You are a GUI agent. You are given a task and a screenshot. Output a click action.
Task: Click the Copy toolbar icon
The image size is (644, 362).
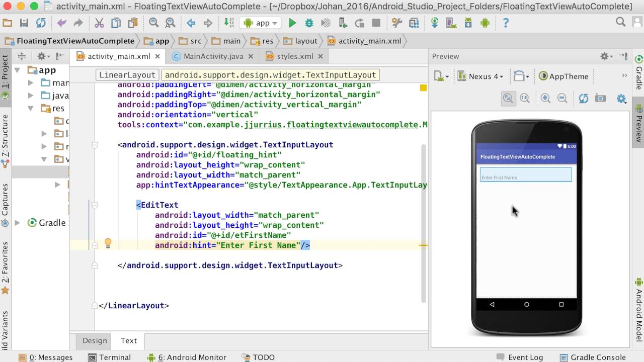tap(116, 23)
